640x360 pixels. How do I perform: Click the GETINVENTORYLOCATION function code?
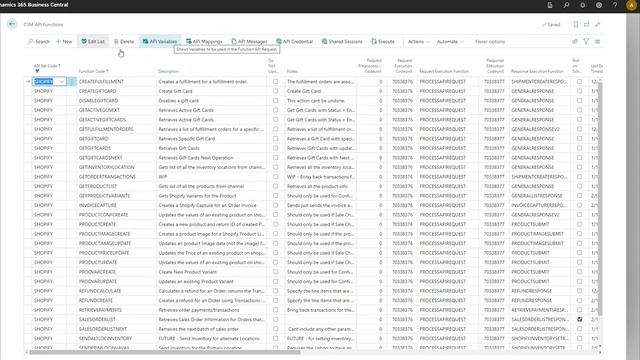click(x=107, y=167)
